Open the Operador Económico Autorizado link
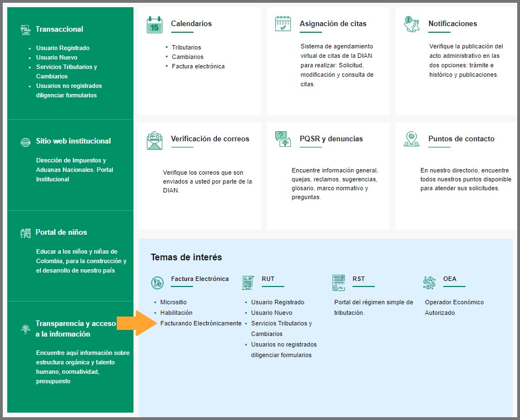Screen dimensions: 520x420 click(454, 307)
